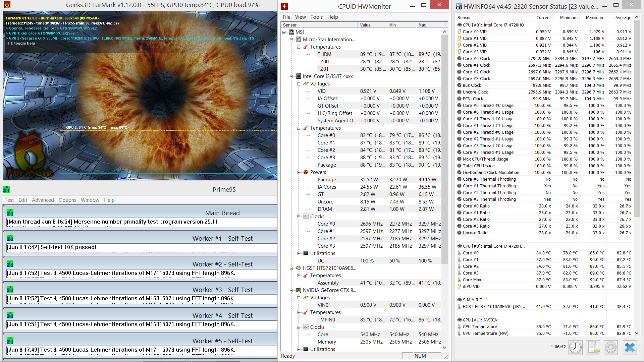644x362 pixels.
Task: Click the Worker #5 Self-Test window icon
Action: [10, 341]
